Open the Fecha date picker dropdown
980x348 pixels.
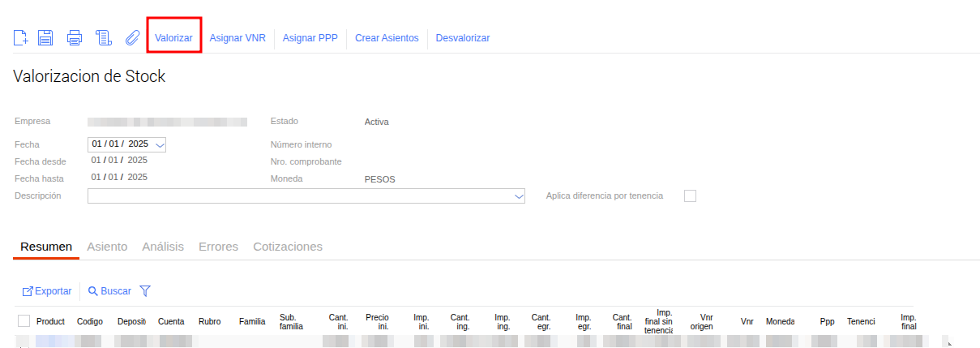coord(160,144)
